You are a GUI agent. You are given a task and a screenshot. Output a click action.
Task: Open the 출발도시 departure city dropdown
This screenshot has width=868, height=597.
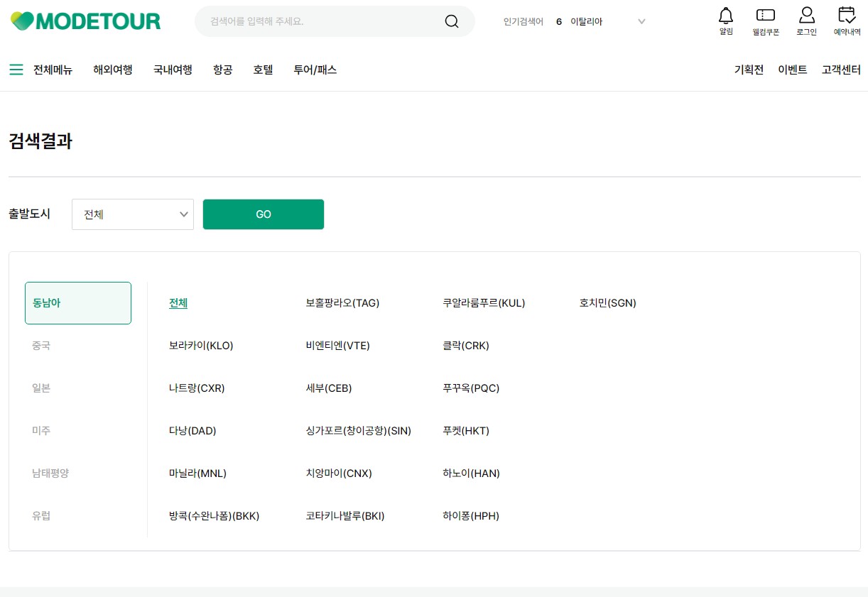click(x=132, y=214)
